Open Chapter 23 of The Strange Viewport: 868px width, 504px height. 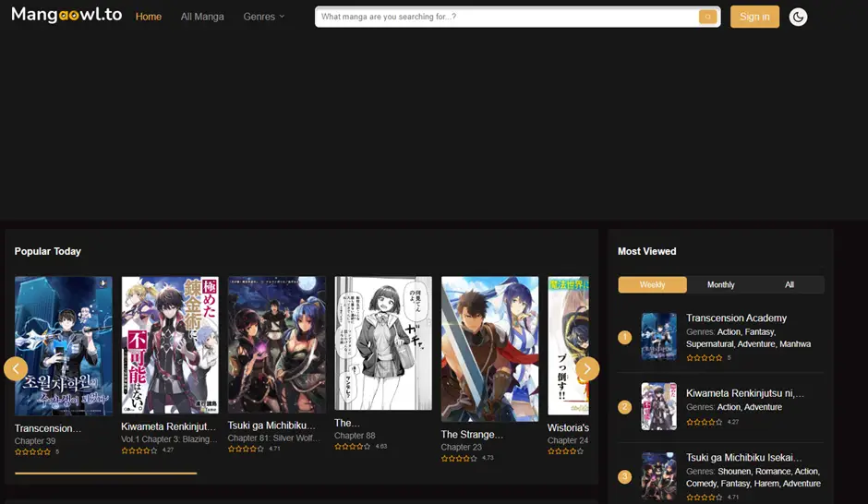coord(461,447)
